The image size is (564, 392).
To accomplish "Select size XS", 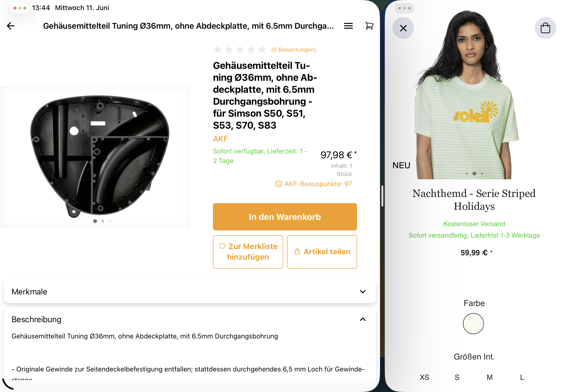I will [424, 377].
